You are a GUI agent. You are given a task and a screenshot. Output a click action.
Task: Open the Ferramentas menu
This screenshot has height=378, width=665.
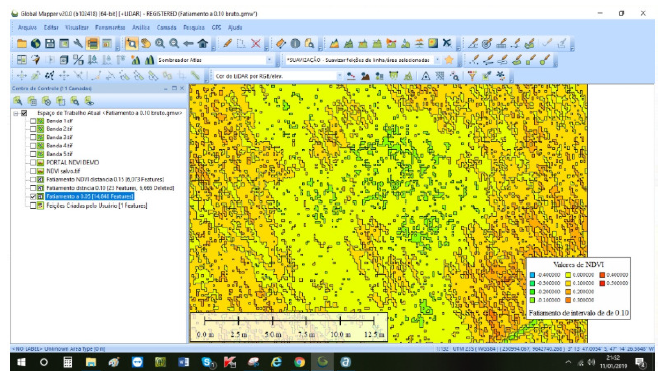click(110, 28)
